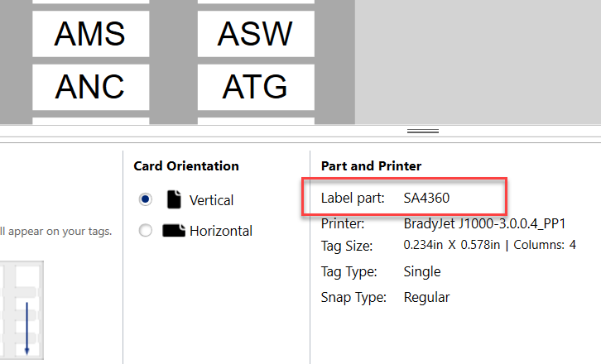Click the Part and Printer heading
This screenshot has width=601, height=364.
371,165
